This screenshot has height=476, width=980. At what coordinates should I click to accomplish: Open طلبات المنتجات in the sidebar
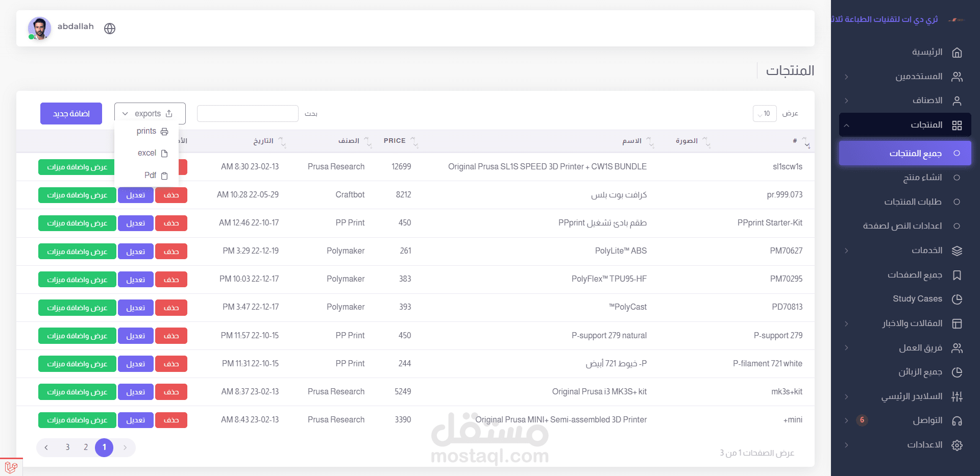pos(905,202)
